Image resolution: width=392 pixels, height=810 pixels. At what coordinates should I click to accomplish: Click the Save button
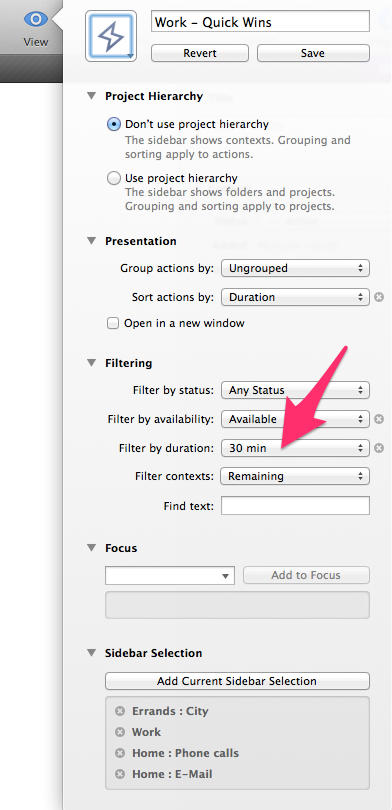pyautogui.click(x=313, y=53)
